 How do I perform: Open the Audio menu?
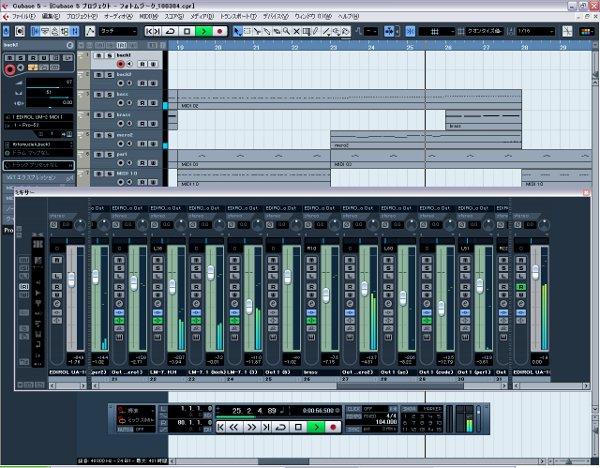(118, 16)
